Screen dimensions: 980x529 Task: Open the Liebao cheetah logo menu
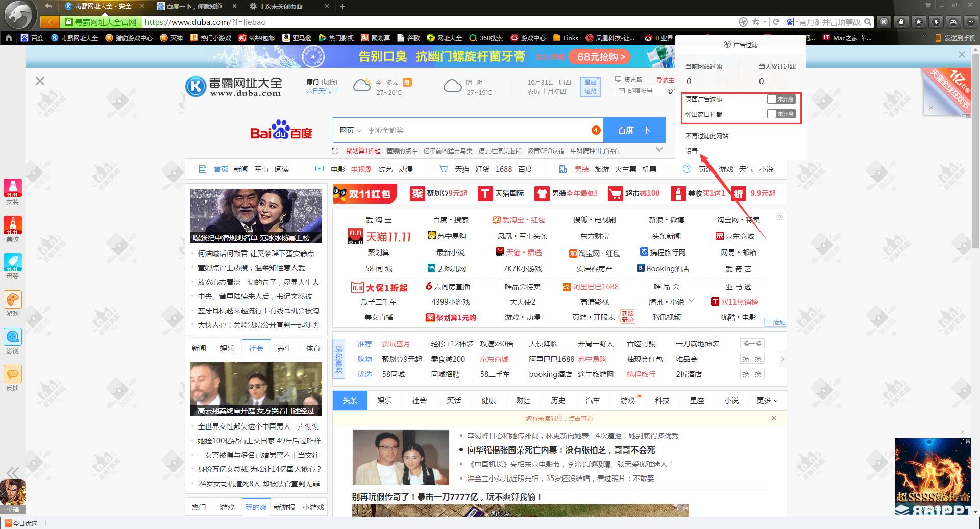click(x=19, y=14)
